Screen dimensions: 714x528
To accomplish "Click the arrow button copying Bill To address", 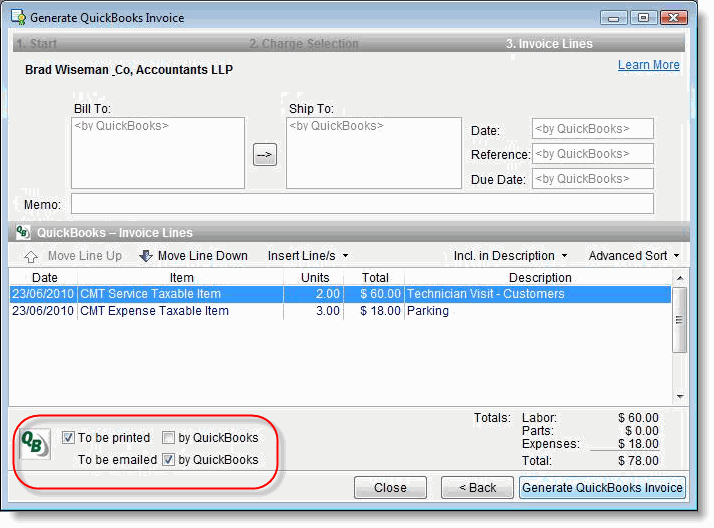I will click(264, 155).
